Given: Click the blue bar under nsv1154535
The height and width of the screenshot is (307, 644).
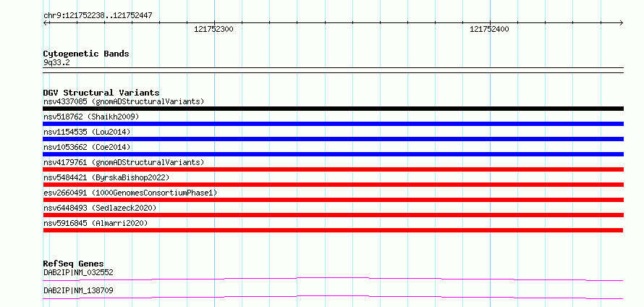Looking at the screenshot, I should click(x=334, y=139).
